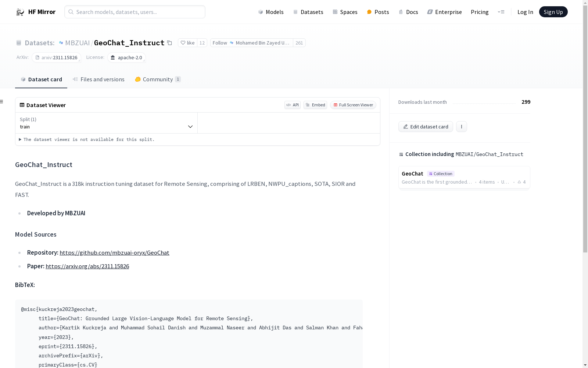Click the Community tab count badge 1
This screenshot has height=368, width=588.
point(178,79)
